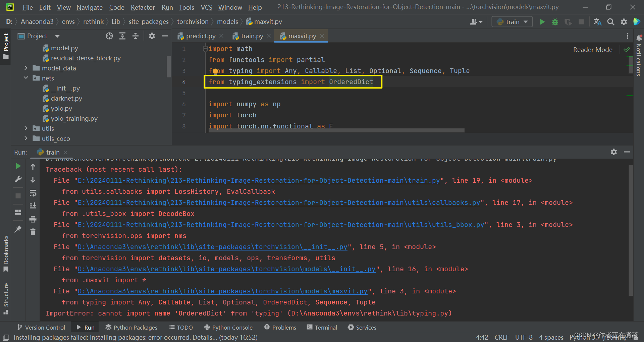Viewport: 644px width, 342px height.
Task: Rerun the train configuration in Run panel
Action: [x=18, y=166]
